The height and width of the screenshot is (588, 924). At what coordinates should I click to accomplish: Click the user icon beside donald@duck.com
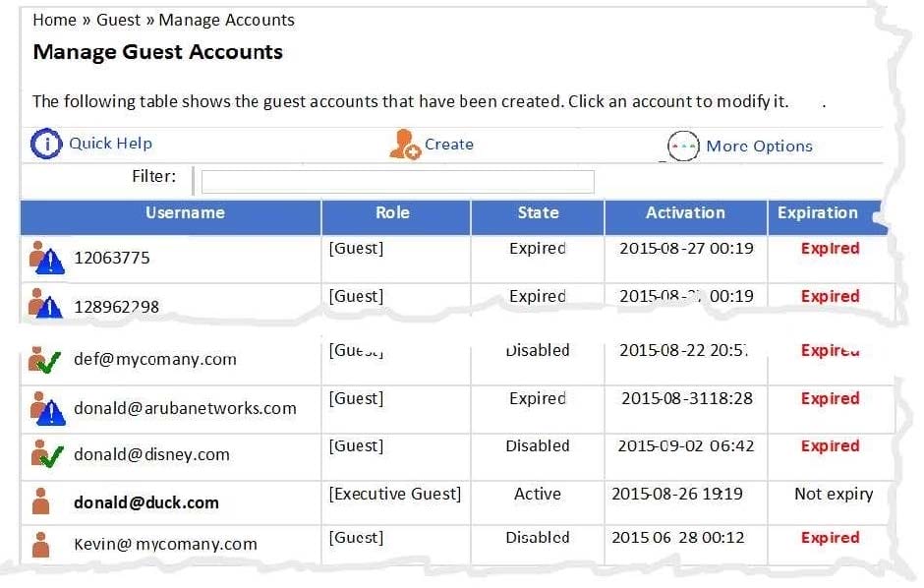coord(41,501)
